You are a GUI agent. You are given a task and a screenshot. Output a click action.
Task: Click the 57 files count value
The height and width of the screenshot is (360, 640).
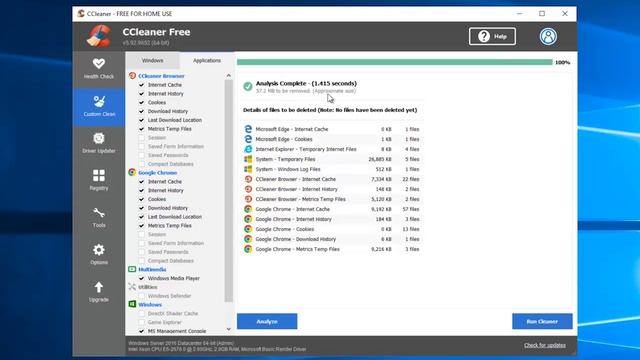pos(411,209)
